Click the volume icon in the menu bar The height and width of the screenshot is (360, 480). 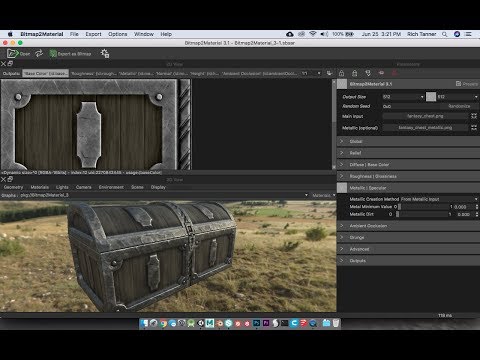(x=324, y=34)
